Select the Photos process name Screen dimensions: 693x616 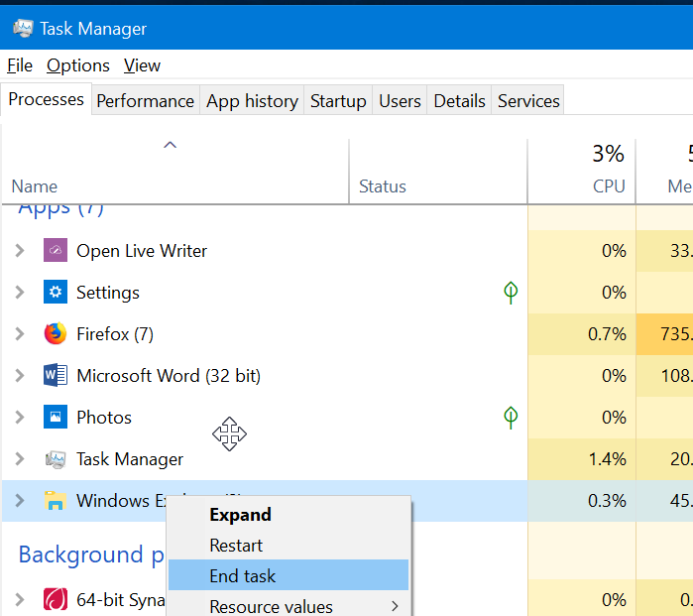point(104,418)
